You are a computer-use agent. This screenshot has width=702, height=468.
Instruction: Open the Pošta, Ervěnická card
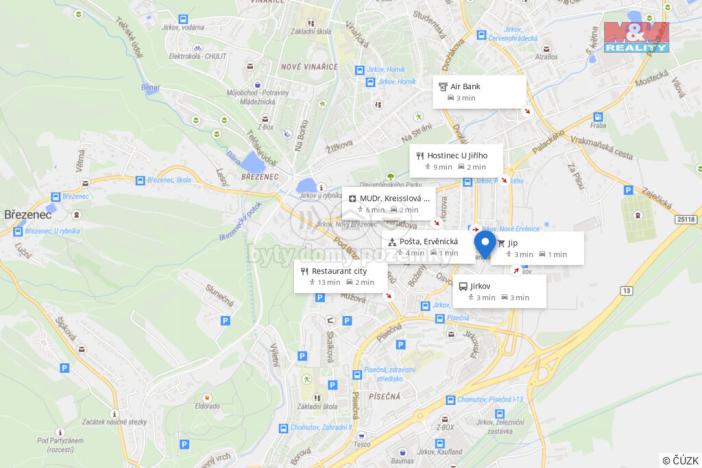[428, 247]
